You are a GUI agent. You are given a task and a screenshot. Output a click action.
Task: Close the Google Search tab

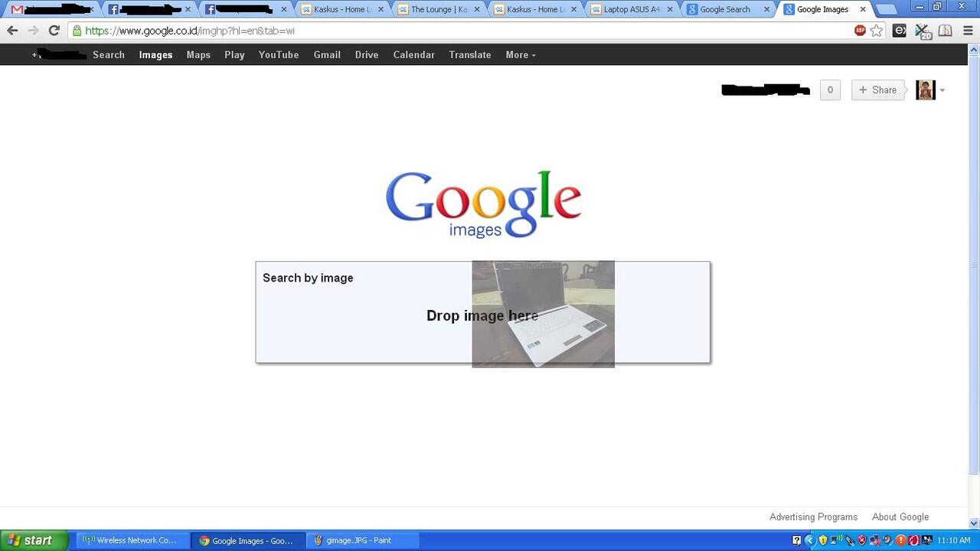tap(766, 9)
